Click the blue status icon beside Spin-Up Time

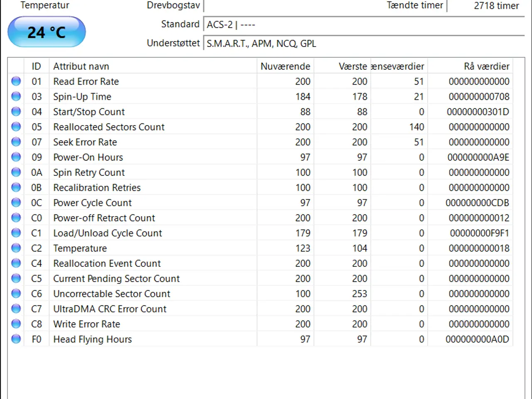click(x=16, y=96)
